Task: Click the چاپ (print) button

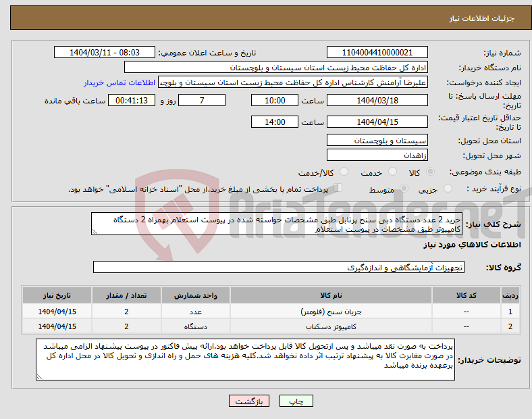Action: 296,401
